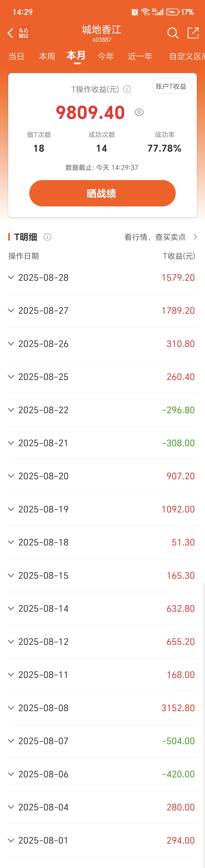Tap the alarm clock status icon

point(135,12)
